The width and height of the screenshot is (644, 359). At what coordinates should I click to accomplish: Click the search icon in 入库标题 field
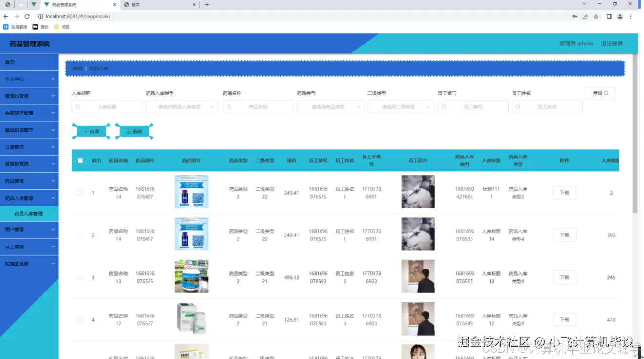(77, 107)
